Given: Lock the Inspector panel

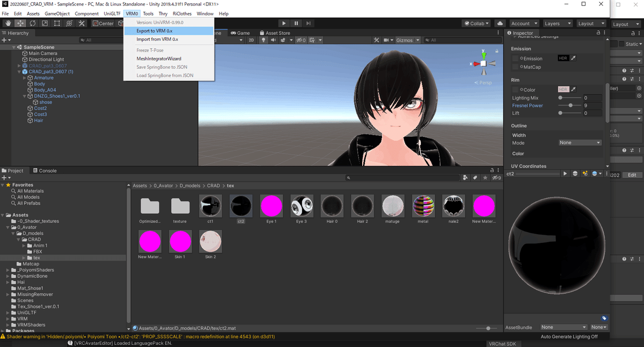Looking at the screenshot, I should click(x=597, y=33).
